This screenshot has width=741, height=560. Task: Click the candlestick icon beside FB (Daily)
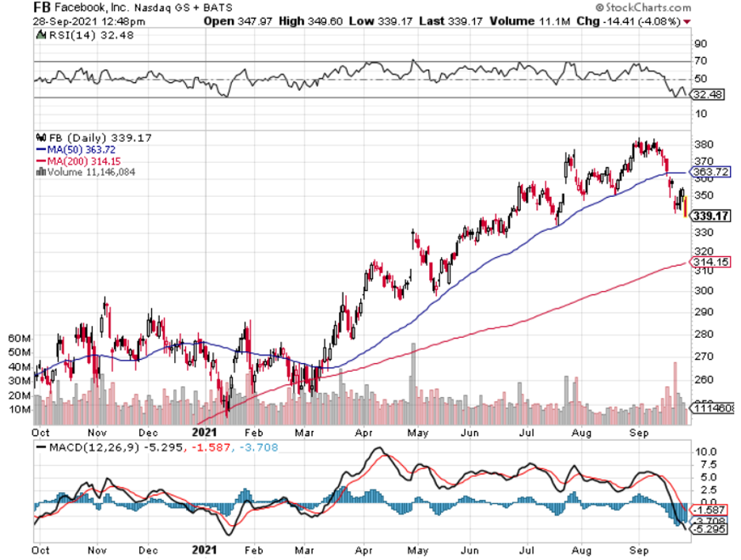[x=41, y=138]
